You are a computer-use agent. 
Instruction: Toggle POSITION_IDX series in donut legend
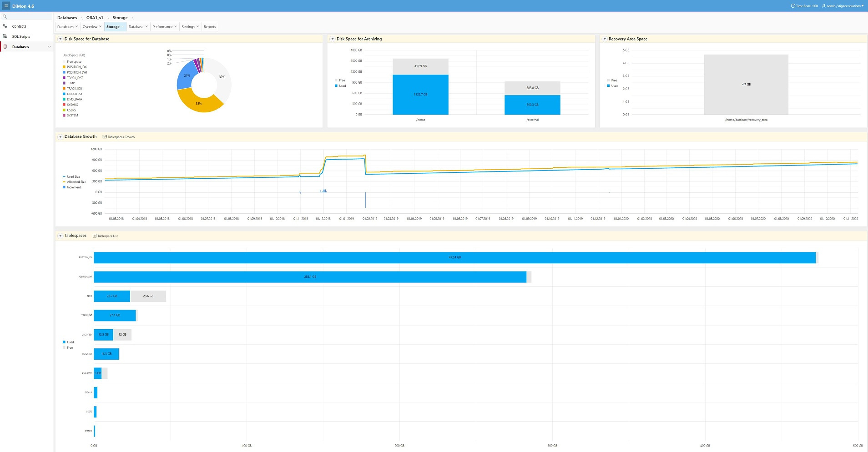(x=76, y=67)
